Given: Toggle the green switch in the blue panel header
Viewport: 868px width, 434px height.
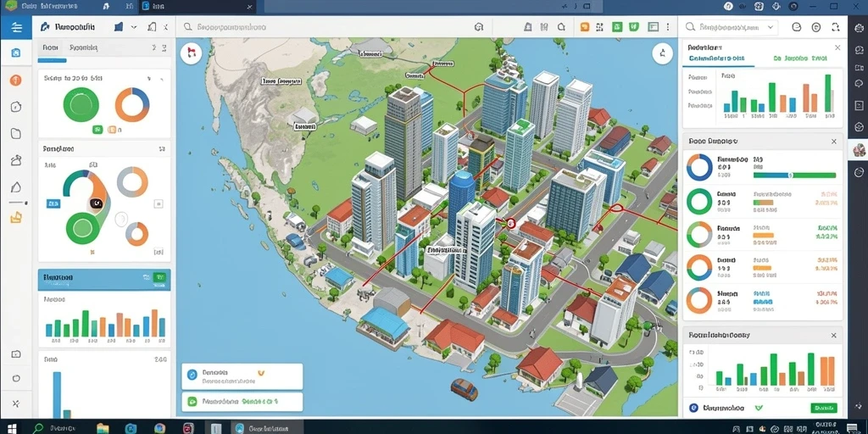Looking at the screenshot, I should coord(159,276).
